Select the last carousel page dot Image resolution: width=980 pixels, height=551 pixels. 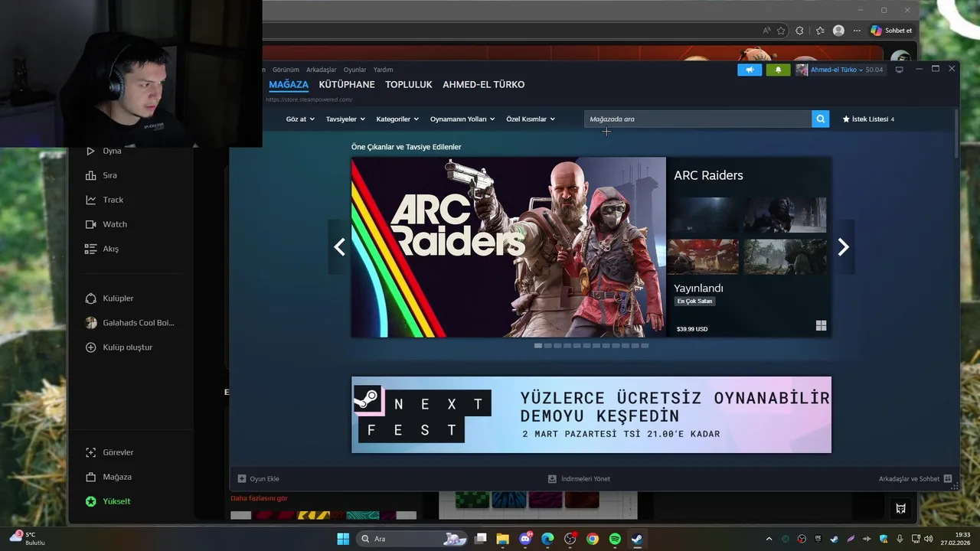(645, 346)
